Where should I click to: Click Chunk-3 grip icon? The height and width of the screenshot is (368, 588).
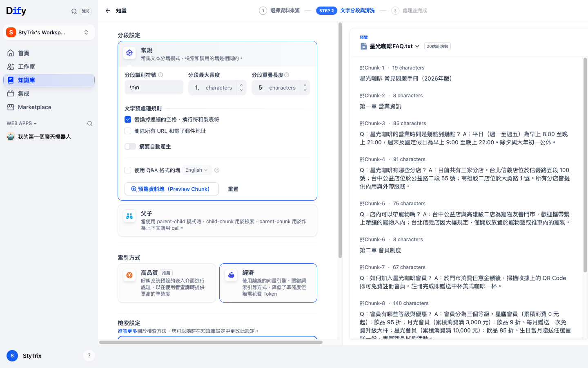362,123
